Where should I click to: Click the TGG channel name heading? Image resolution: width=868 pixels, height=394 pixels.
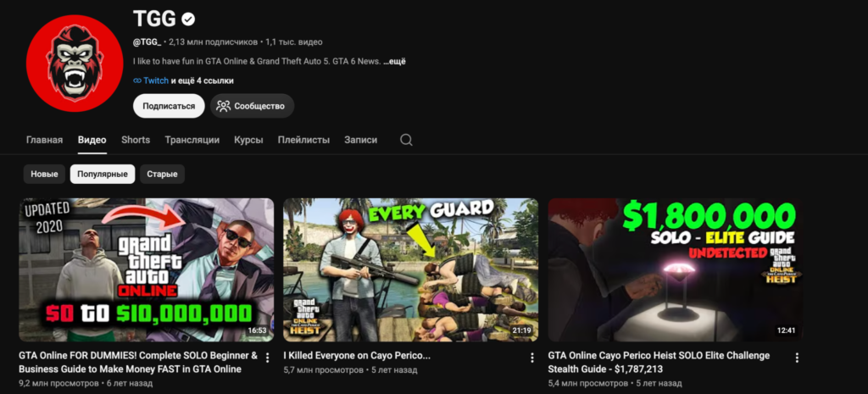154,19
